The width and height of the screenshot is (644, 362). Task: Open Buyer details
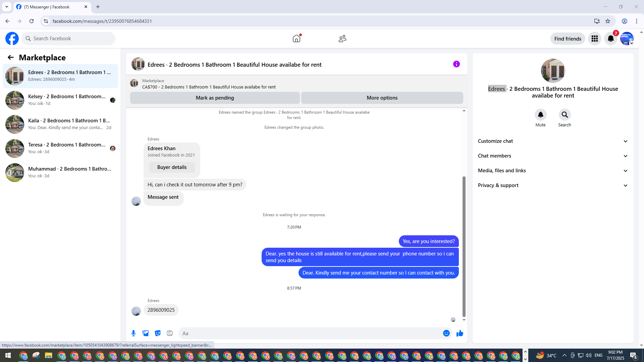click(x=172, y=167)
